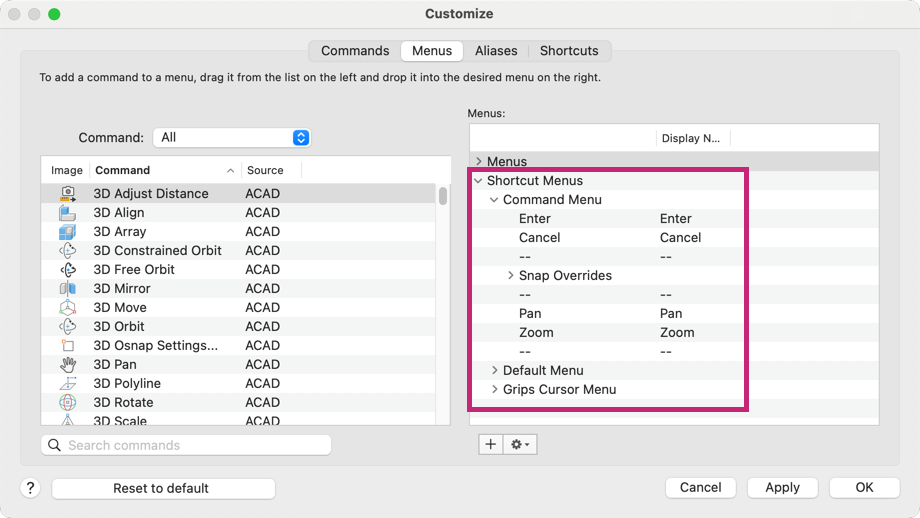Click the 3D Mirror command icon
The width and height of the screenshot is (920, 518).
click(x=67, y=289)
